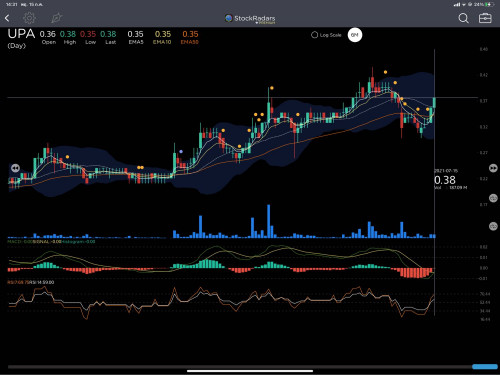The image size is (500, 375).
Task: Tap the StockRadars logo in header
Action: (x=250, y=19)
